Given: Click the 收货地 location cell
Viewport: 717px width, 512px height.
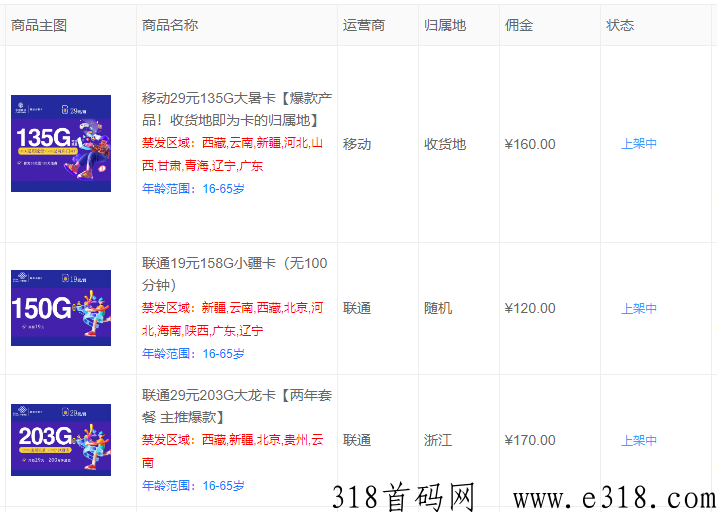Looking at the screenshot, I should (x=445, y=144).
